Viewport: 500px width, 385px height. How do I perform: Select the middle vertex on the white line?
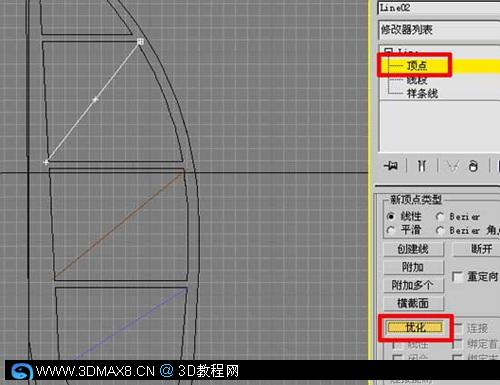(95, 99)
